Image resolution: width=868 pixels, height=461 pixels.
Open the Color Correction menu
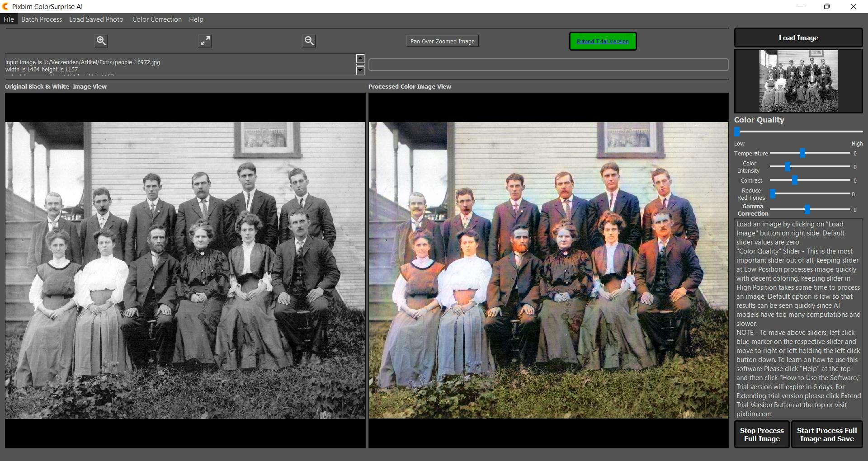(x=157, y=19)
